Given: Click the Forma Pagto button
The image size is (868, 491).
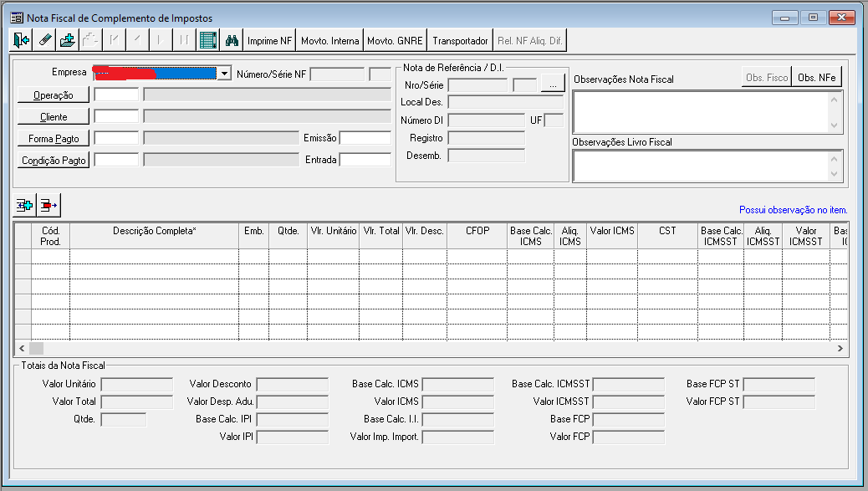Looking at the screenshot, I should pyautogui.click(x=54, y=138).
